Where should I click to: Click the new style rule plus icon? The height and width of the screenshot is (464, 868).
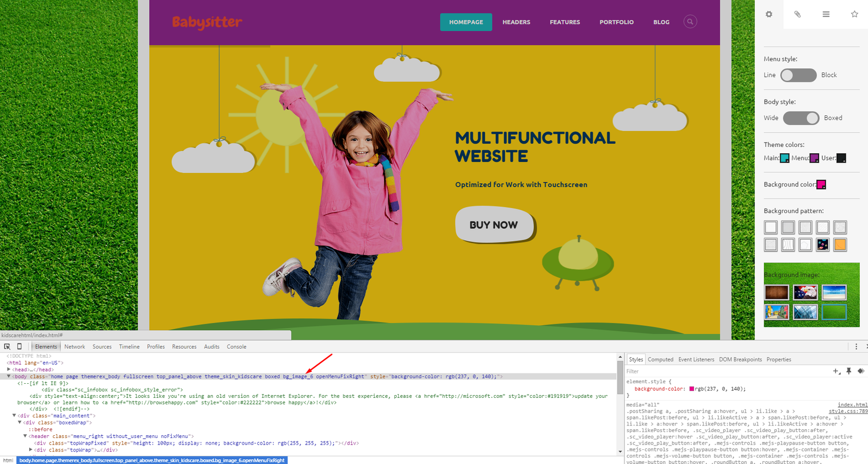[x=836, y=371]
